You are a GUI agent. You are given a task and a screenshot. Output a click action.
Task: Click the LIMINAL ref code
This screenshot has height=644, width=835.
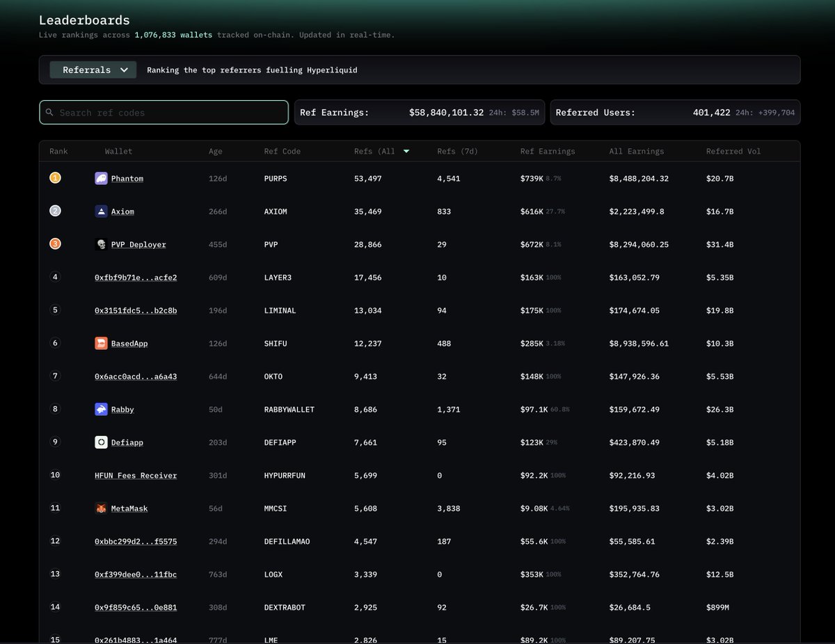tap(280, 310)
